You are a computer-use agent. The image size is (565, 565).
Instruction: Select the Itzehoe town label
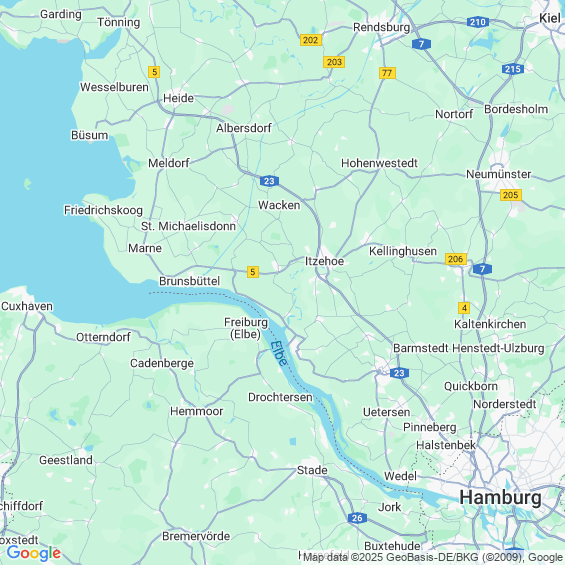324,261
